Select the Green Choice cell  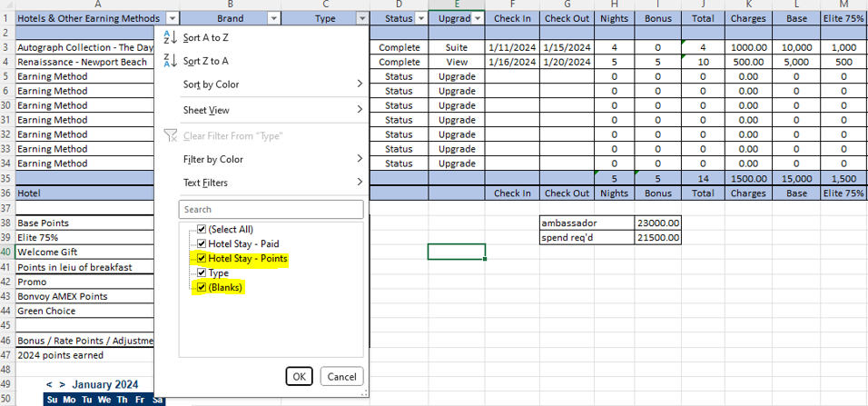coord(85,311)
